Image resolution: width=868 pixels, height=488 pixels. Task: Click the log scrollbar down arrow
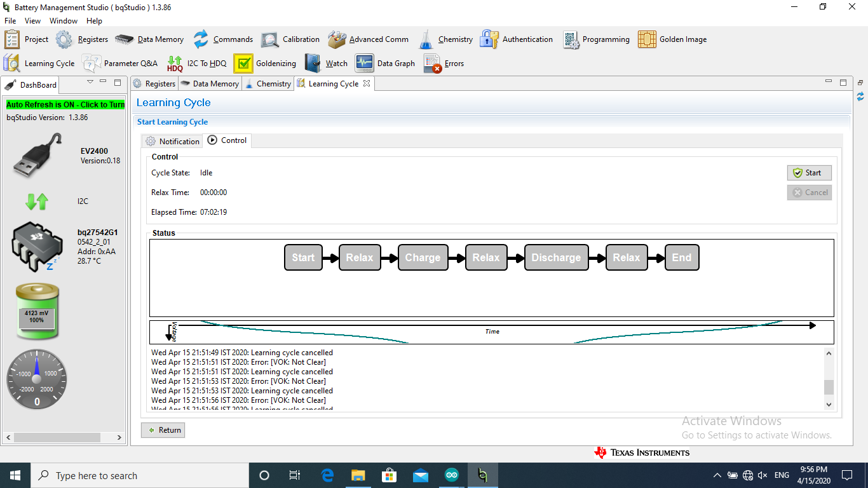coord(829,405)
